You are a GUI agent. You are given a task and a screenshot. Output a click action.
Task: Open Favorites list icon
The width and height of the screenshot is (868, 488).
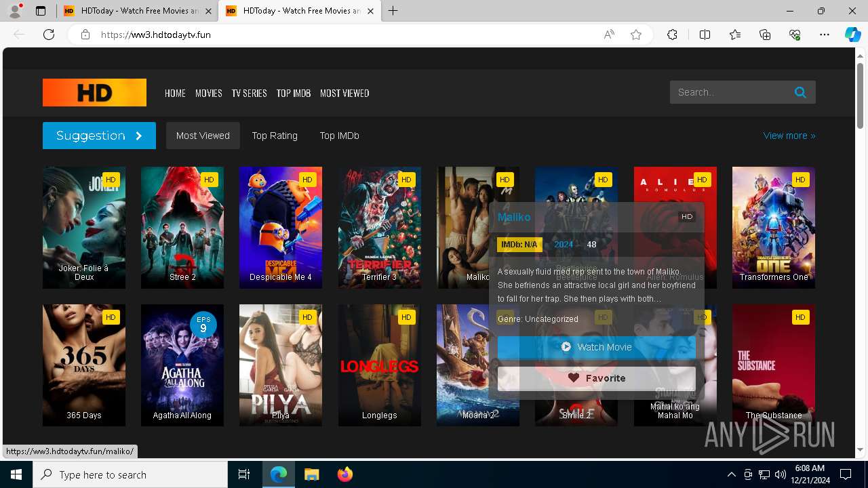[x=735, y=35]
